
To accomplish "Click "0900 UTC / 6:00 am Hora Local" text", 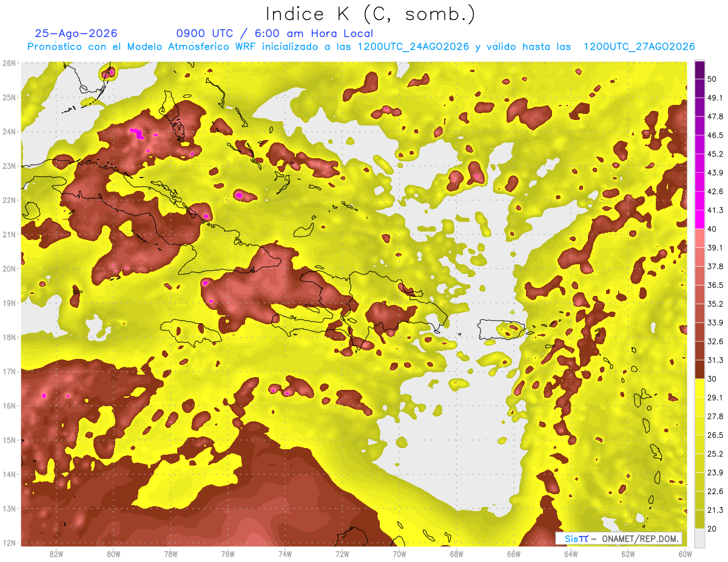I will [274, 33].
